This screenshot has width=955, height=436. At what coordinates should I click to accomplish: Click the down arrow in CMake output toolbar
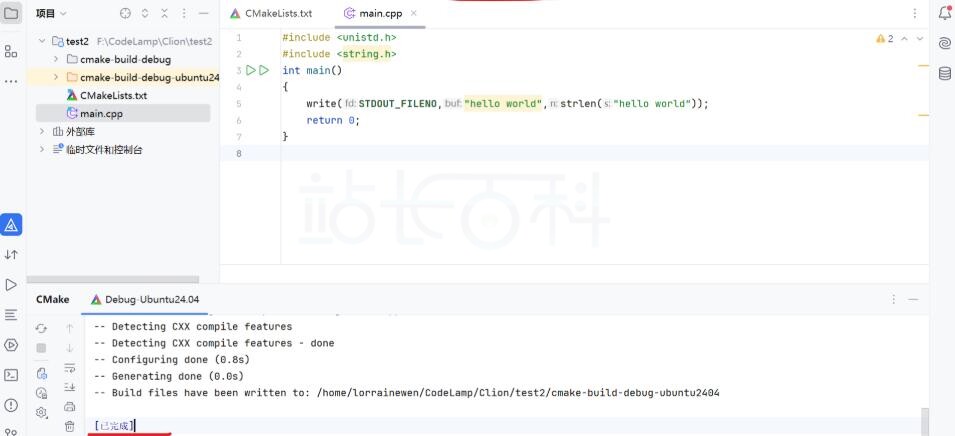coord(69,348)
